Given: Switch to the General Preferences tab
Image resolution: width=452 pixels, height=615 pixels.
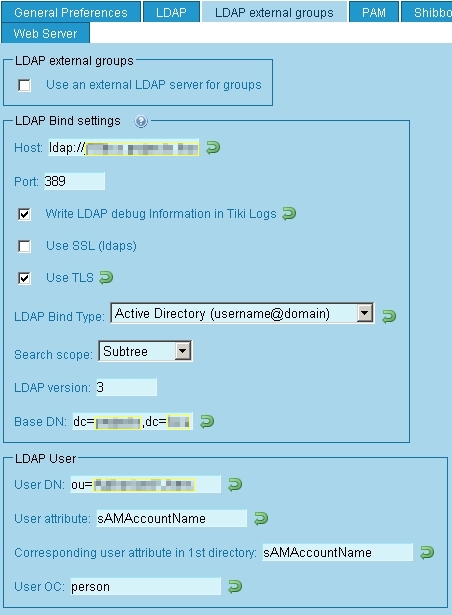Looking at the screenshot, I should [x=71, y=12].
